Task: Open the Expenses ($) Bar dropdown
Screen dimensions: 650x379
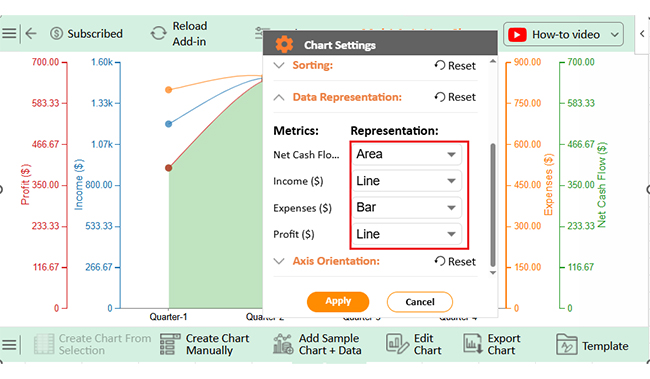Action: 407,207
